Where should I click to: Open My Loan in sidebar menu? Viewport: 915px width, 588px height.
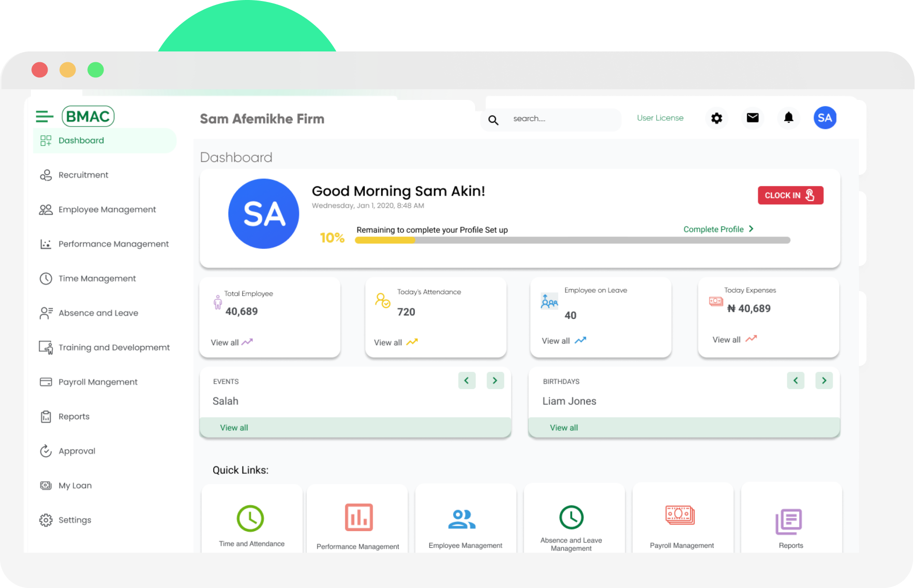coord(75,486)
